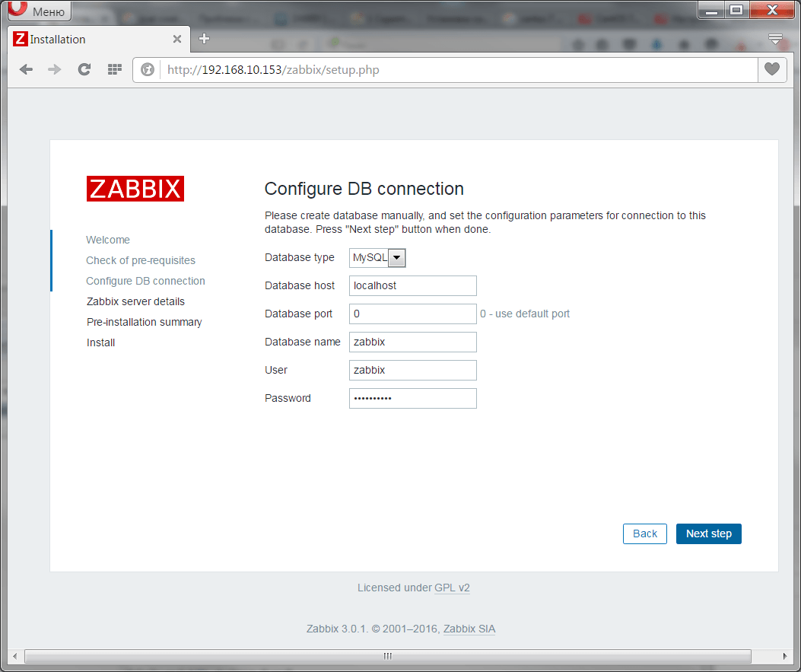Open a new tab with the plus icon
801x672 pixels.
[204, 39]
